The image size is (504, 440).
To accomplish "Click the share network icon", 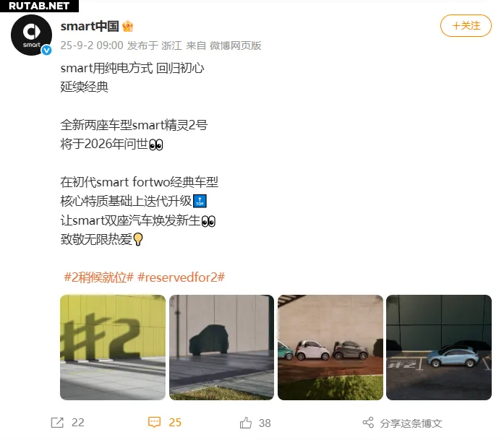I will 368,423.
